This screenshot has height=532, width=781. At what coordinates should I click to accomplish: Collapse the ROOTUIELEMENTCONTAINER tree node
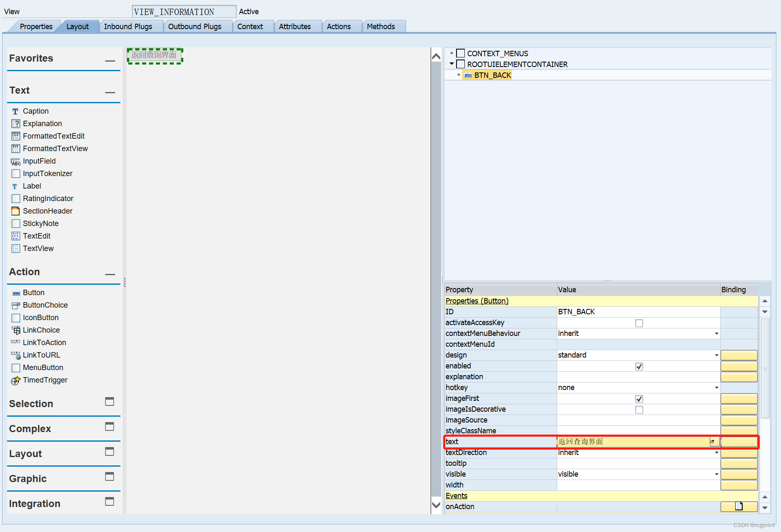click(452, 64)
